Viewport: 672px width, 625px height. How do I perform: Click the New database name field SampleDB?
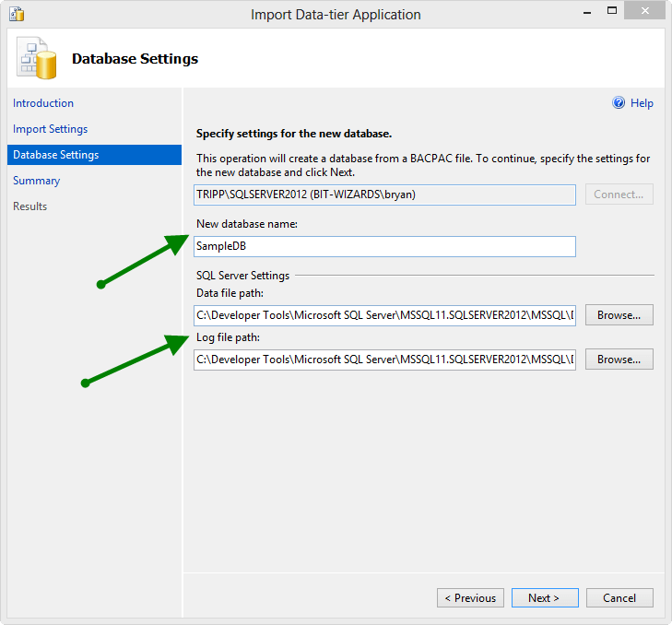[x=384, y=246]
